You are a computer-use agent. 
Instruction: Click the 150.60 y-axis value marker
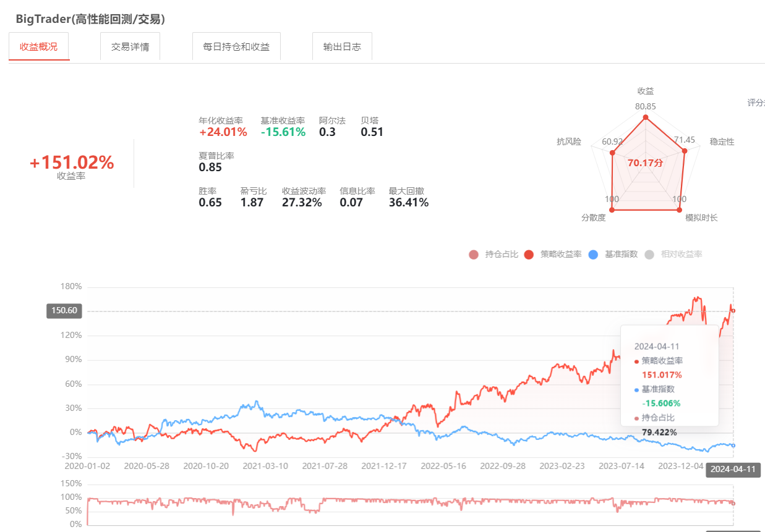tap(64, 311)
